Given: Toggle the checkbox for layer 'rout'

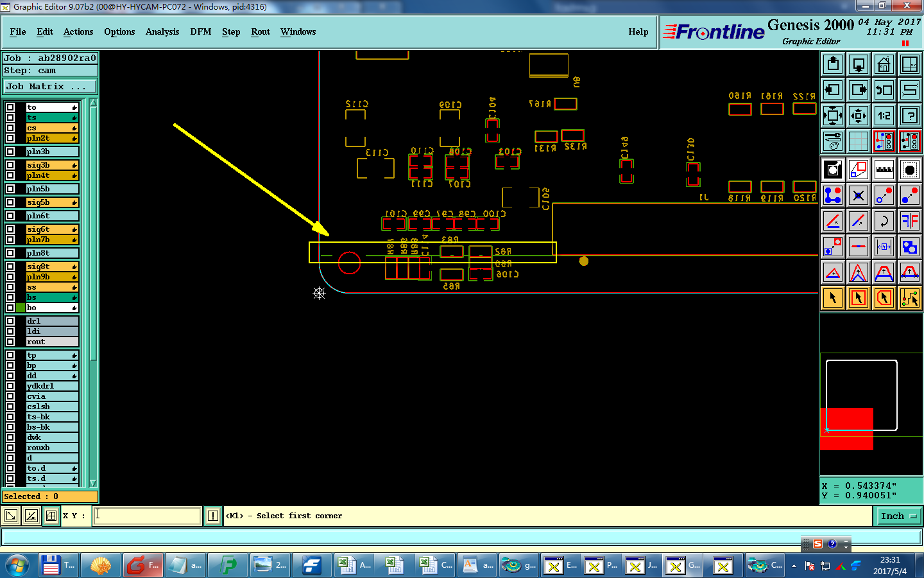Looking at the screenshot, I should pos(10,342).
